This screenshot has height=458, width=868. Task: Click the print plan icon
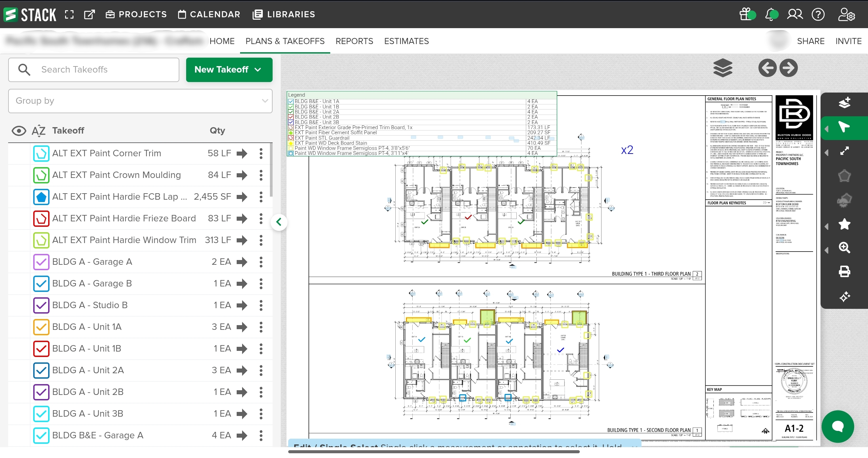click(844, 272)
